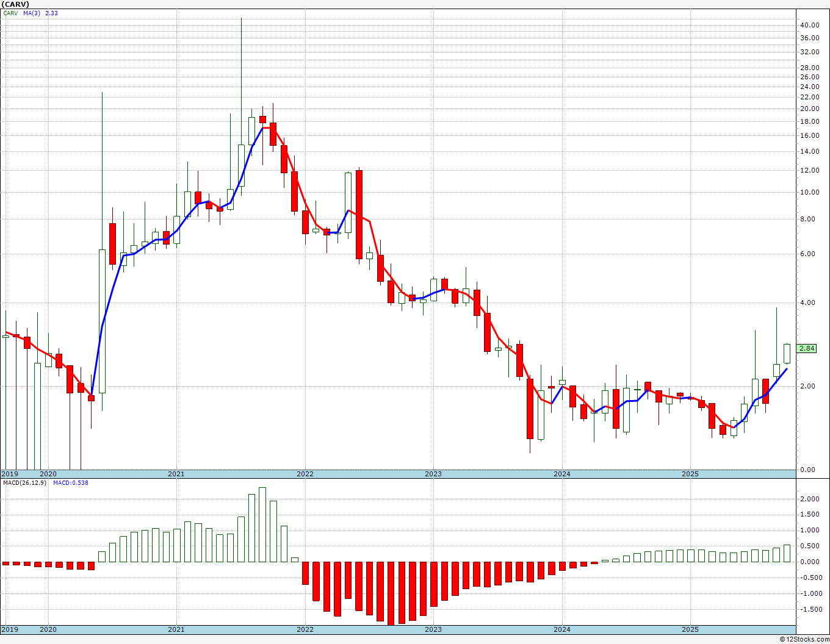Click 2021 on the price chart time axis
Image resolution: width=830 pixels, height=644 pixels.
pyautogui.click(x=176, y=474)
